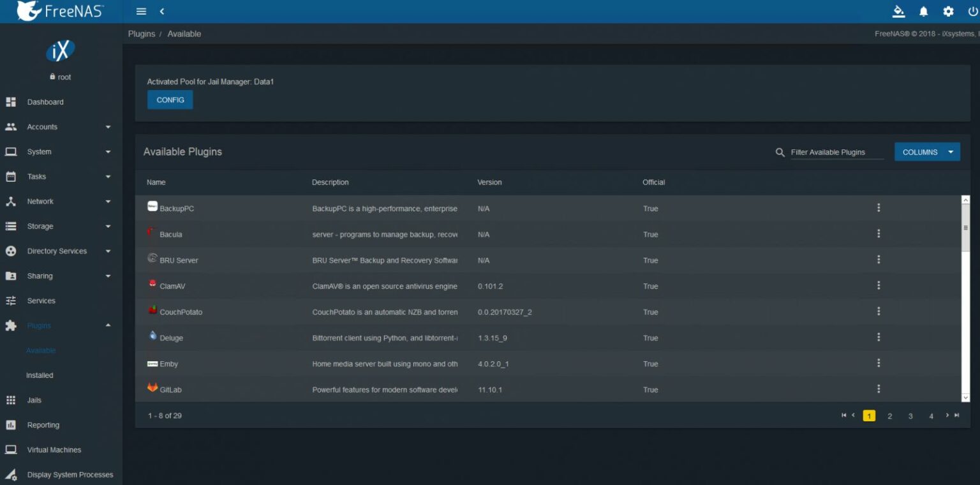Sort by the Description column header

tap(330, 183)
